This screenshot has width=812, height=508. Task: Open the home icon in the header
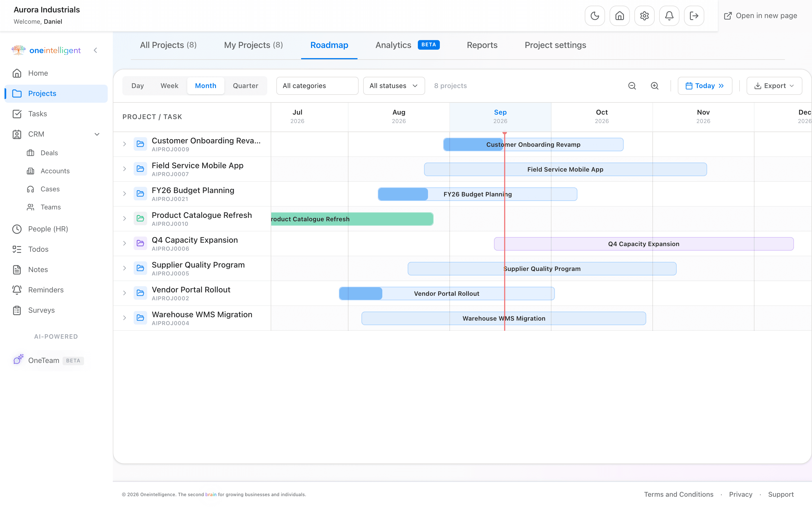(619, 16)
